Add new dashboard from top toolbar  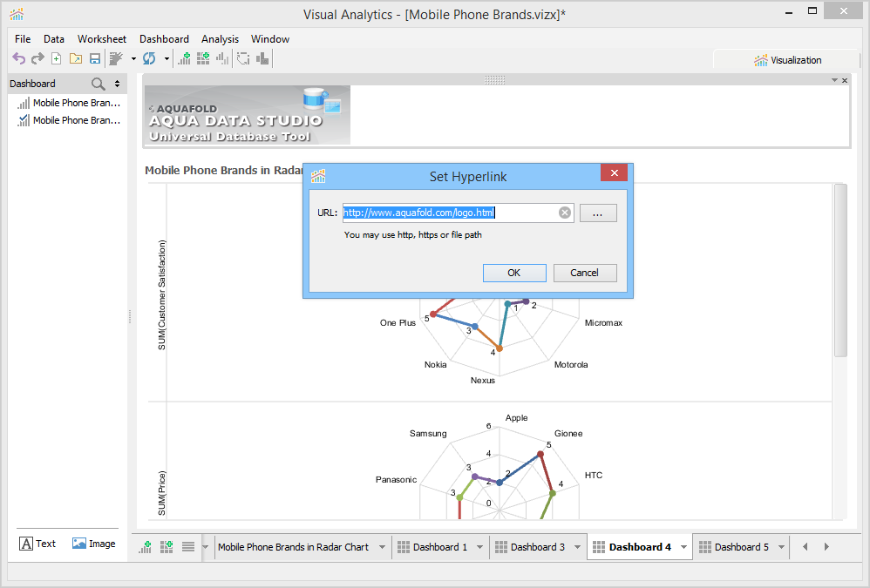(203, 58)
